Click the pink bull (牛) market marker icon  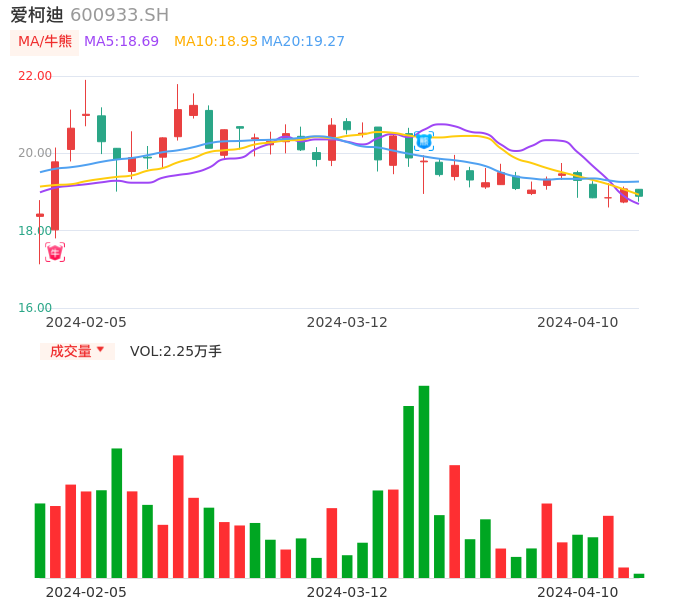[55, 252]
